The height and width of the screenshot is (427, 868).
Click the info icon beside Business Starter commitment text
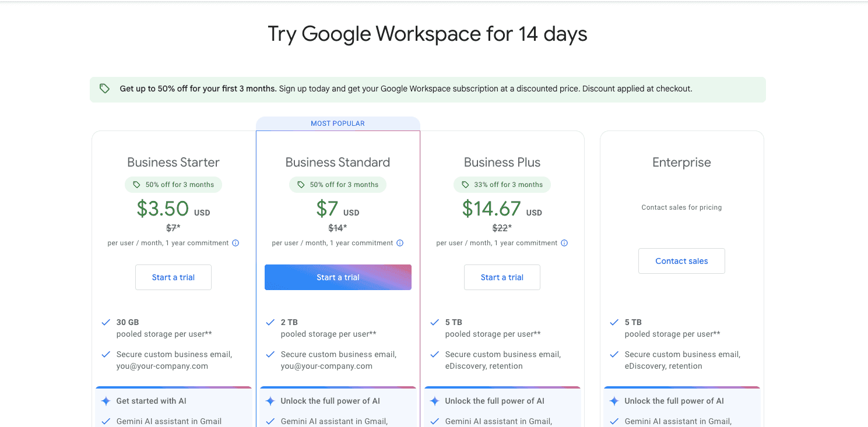[236, 243]
